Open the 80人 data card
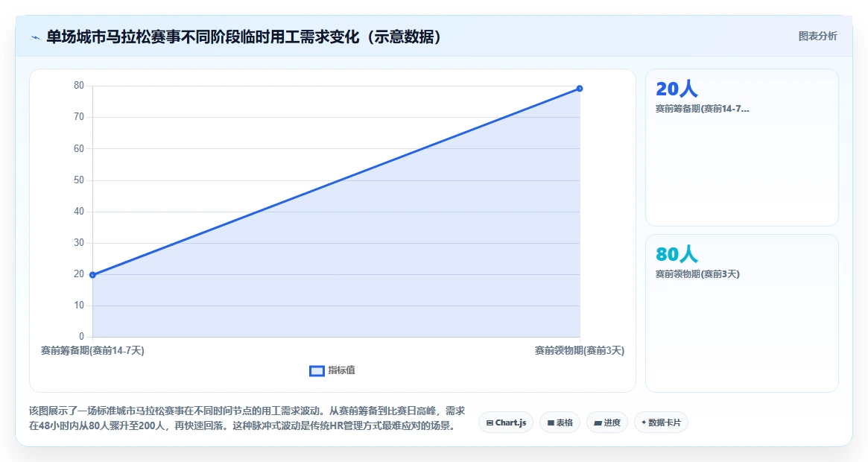Screen dimensions: 868x462 [742, 313]
